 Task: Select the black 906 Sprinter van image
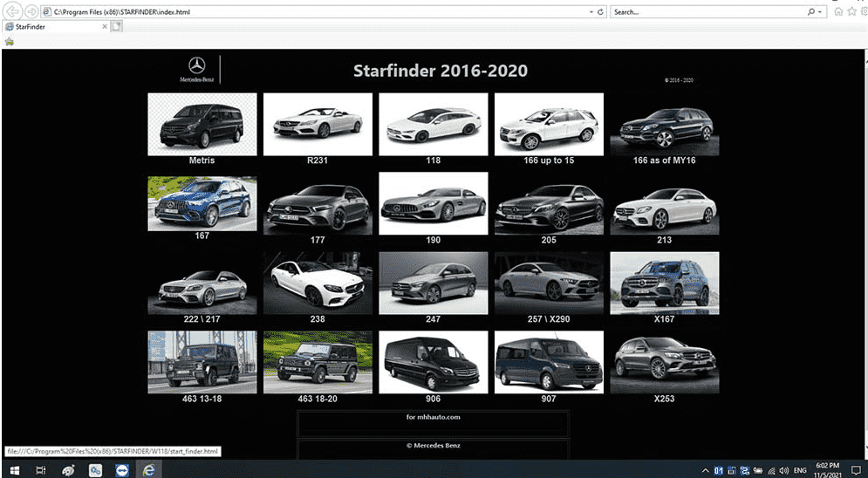pyautogui.click(x=434, y=362)
